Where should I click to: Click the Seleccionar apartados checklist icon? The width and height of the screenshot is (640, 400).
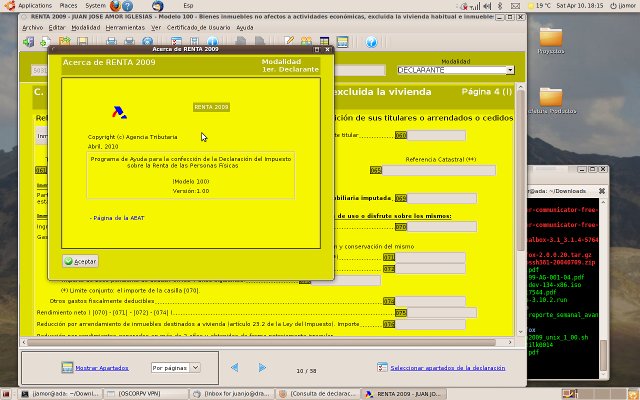pyautogui.click(x=382, y=367)
